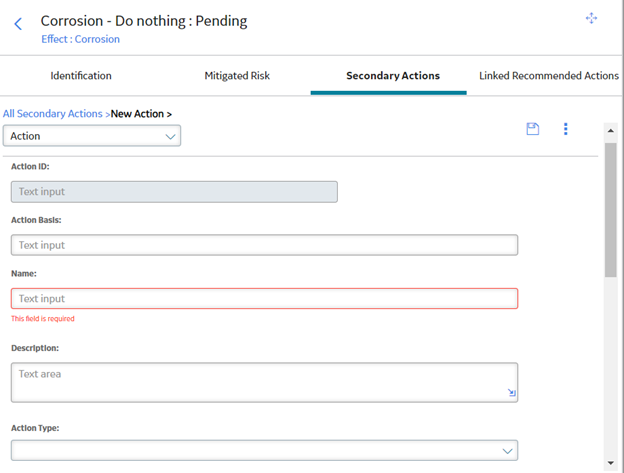Click the Effect : Corrosion link
The image size is (624, 473).
click(x=80, y=39)
